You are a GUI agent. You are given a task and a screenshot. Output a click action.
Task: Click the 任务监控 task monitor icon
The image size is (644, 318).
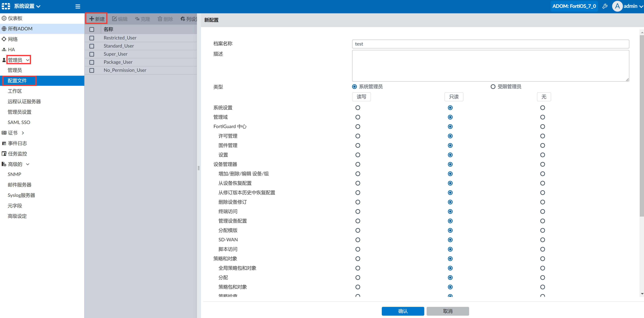coord(4,154)
